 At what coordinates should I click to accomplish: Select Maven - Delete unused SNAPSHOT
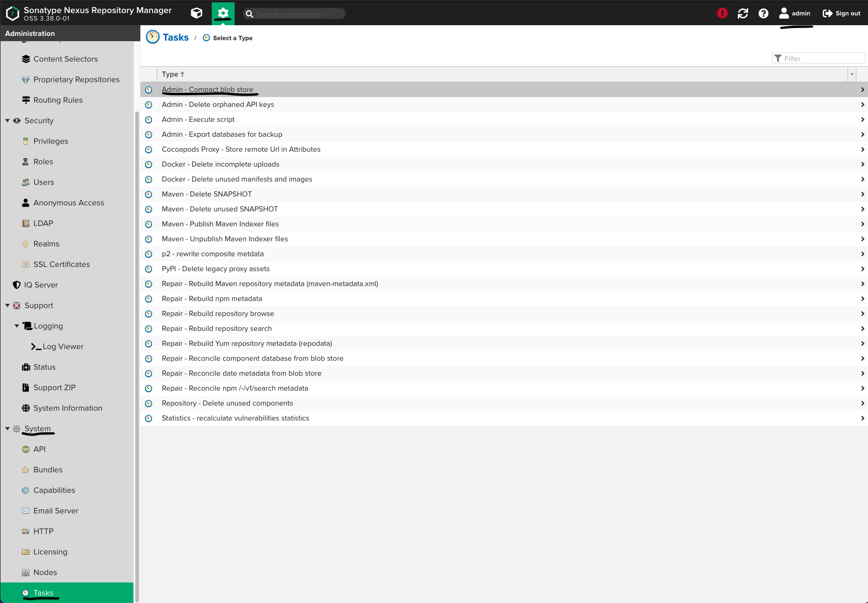click(x=504, y=209)
